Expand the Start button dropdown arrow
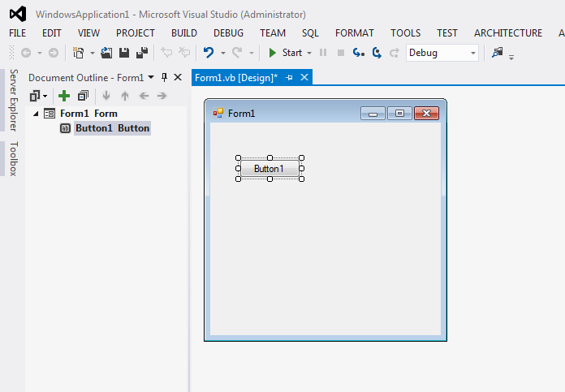This screenshot has height=392, width=565. 309,53
